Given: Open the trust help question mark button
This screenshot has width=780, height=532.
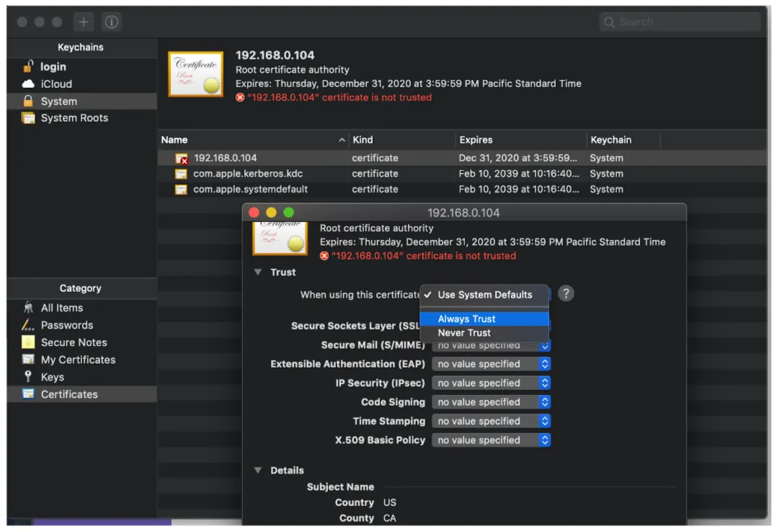Looking at the screenshot, I should click(566, 294).
